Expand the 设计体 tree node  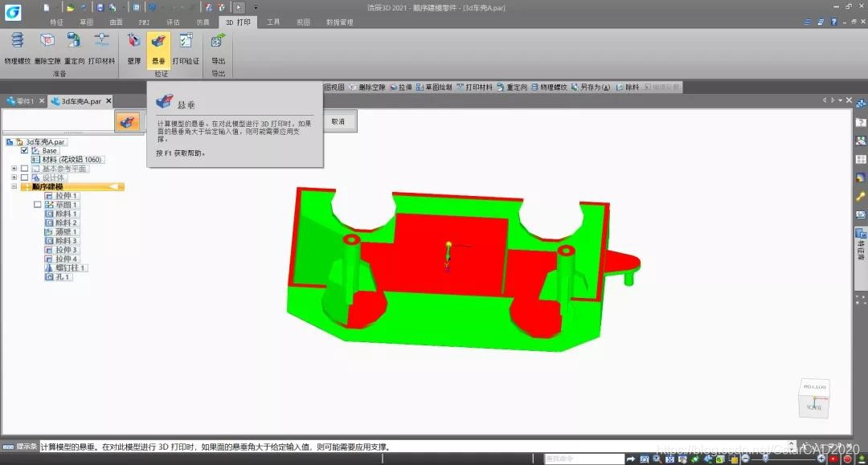(x=14, y=177)
